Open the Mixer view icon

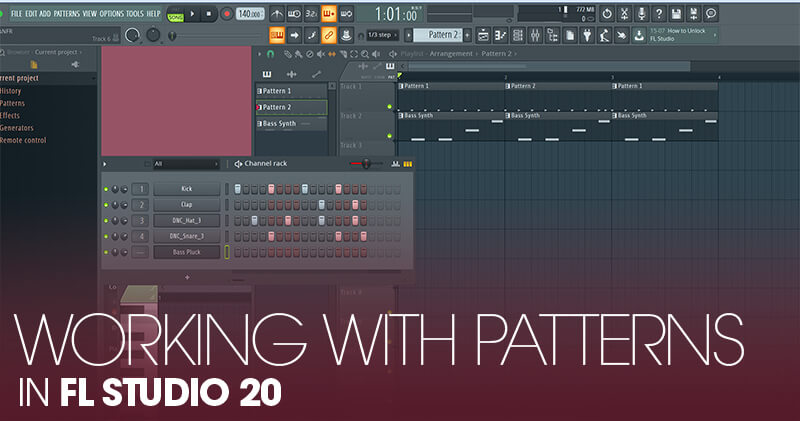[x=535, y=35]
